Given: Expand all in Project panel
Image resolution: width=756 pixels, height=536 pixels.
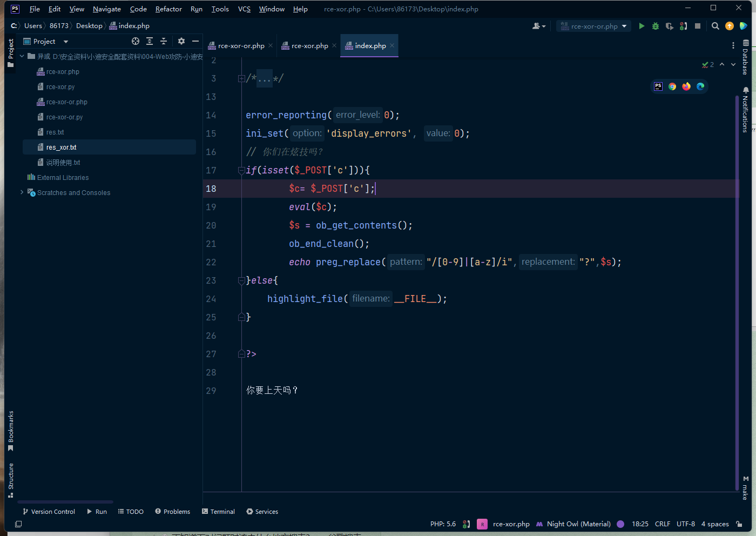Looking at the screenshot, I should coord(150,41).
